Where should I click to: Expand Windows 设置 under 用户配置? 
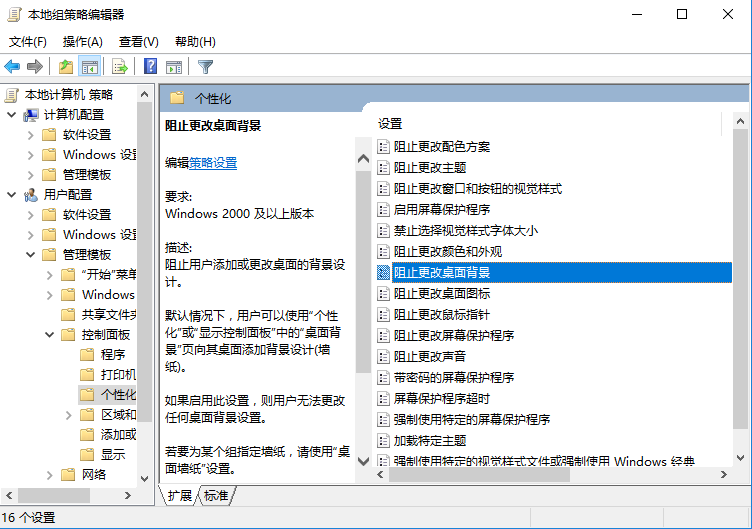tap(30, 235)
